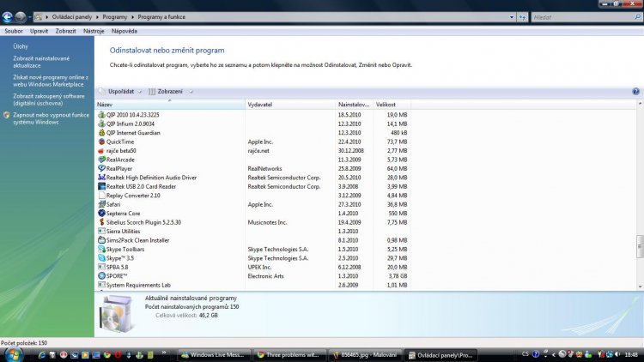The image size is (644, 362).
Task: Expand address bar history dropdown
Action: [x=512, y=17]
